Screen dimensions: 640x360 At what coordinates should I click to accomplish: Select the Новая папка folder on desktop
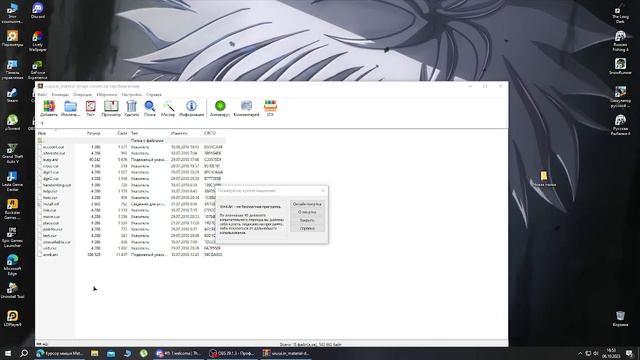pos(544,179)
